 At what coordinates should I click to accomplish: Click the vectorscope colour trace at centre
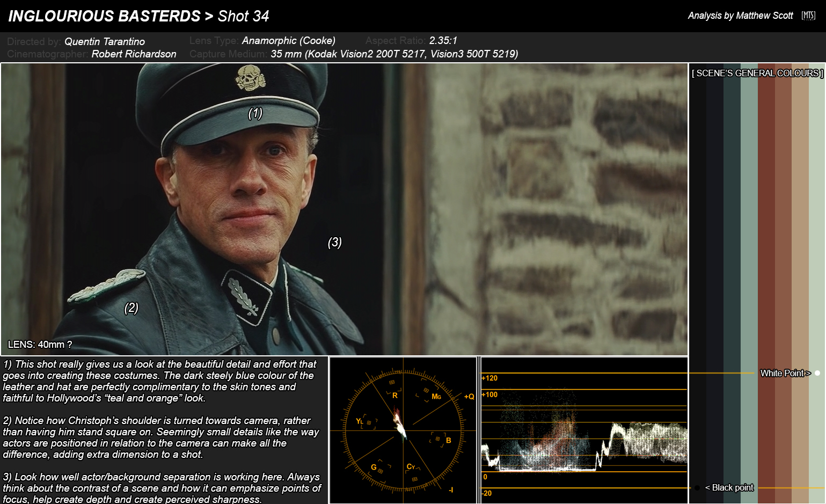[x=399, y=424]
